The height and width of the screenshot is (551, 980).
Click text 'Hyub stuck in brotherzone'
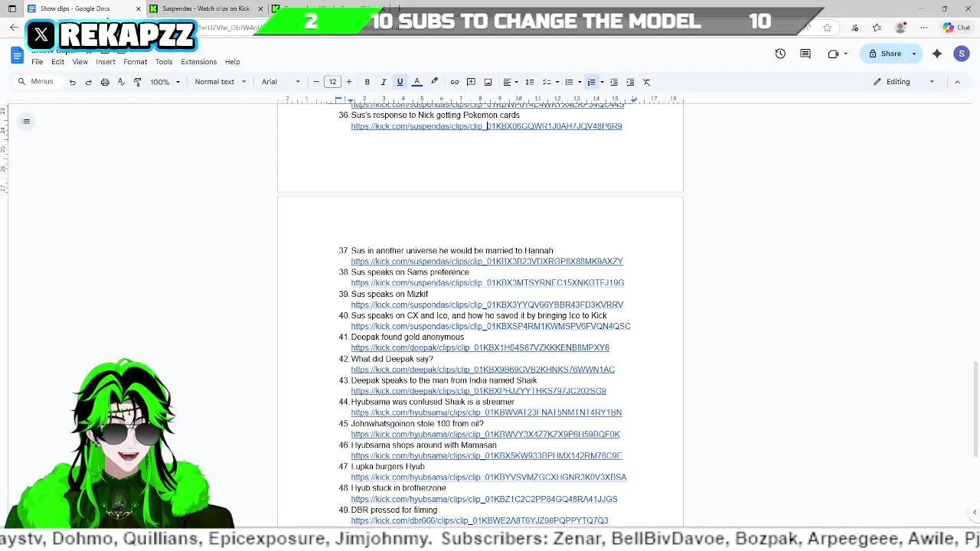point(398,488)
